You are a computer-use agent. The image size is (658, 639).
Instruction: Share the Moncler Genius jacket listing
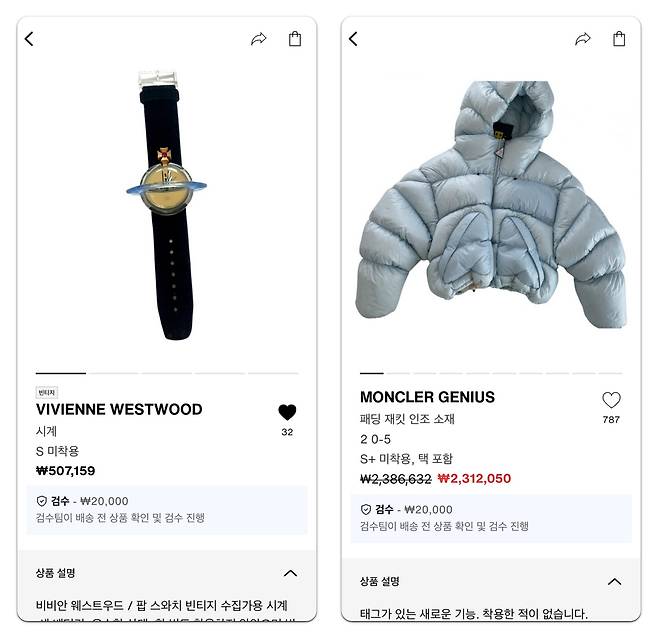(583, 39)
